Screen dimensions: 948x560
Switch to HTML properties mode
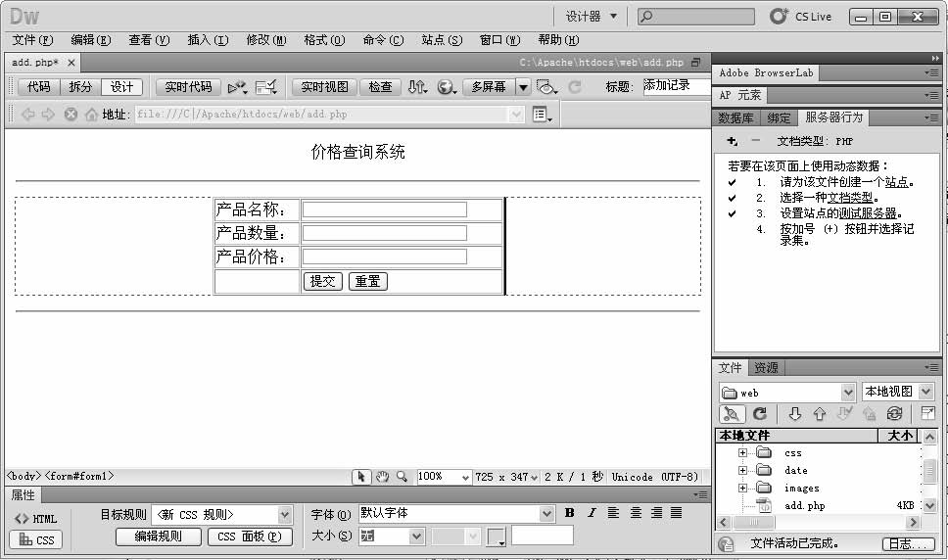click(36, 519)
